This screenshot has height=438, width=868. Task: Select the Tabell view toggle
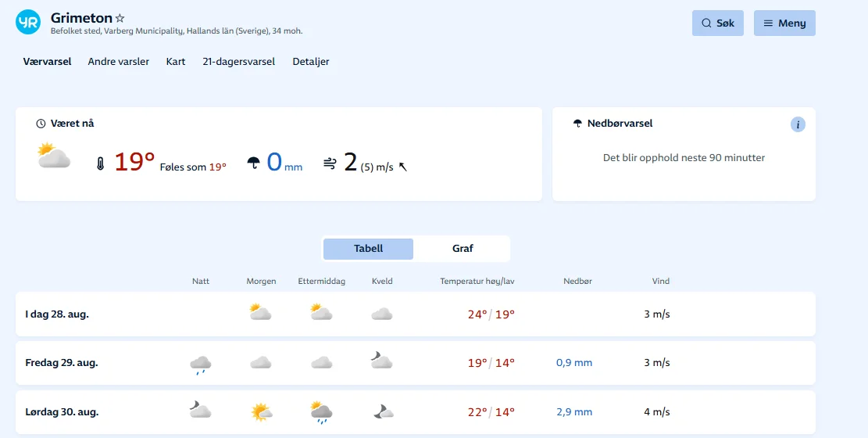[368, 249]
